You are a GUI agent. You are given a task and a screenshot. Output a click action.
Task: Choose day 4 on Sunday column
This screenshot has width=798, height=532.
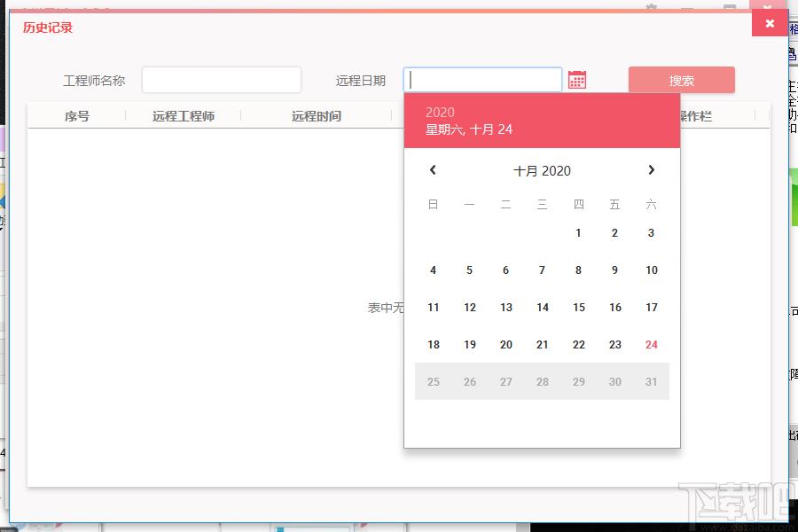coord(433,270)
